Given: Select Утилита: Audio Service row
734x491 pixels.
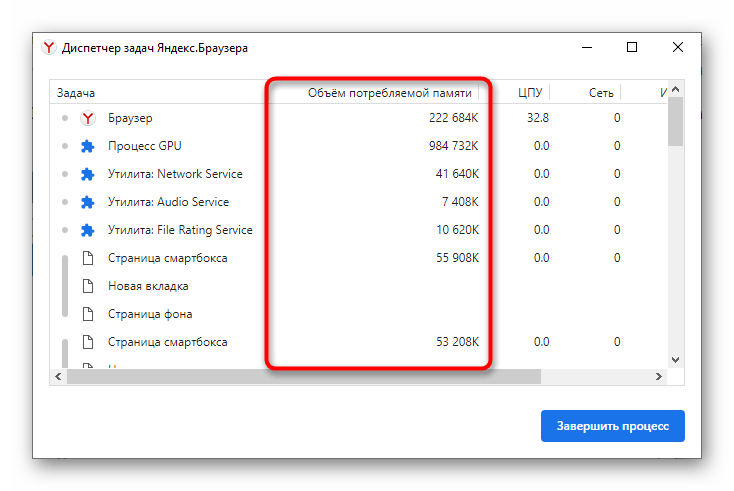Looking at the screenshot, I should [359, 202].
